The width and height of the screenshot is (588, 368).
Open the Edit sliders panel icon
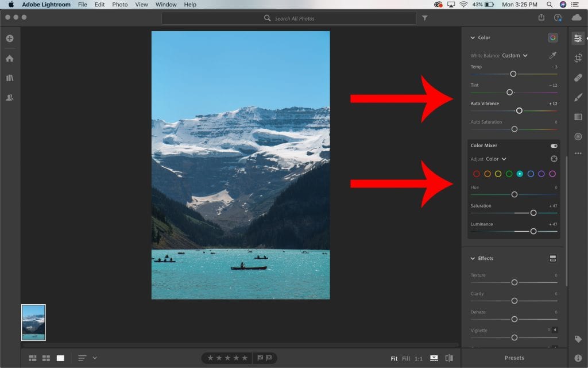pos(578,39)
